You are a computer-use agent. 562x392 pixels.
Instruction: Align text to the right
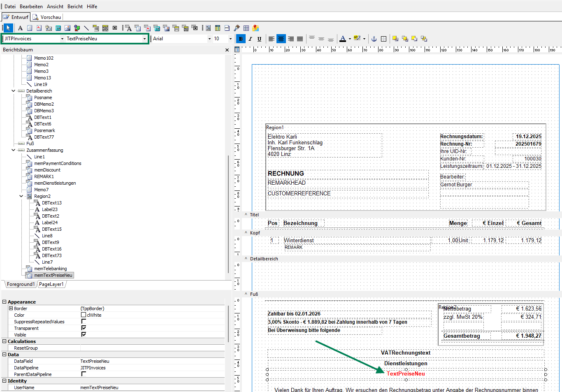pyautogui.click(x=291, y=39)
